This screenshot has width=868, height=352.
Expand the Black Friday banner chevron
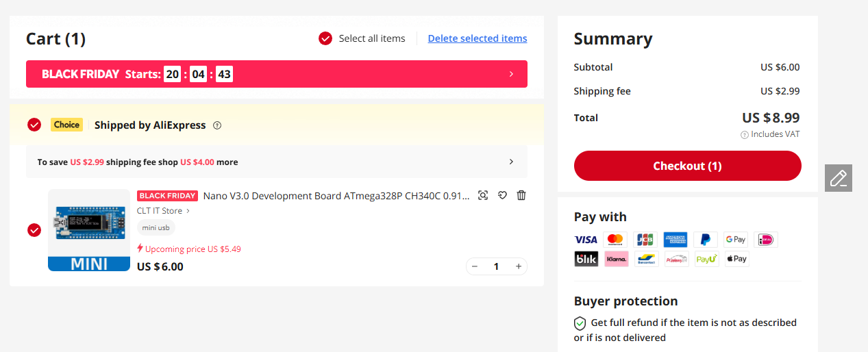pyautogui.click(x=511, y=74)
